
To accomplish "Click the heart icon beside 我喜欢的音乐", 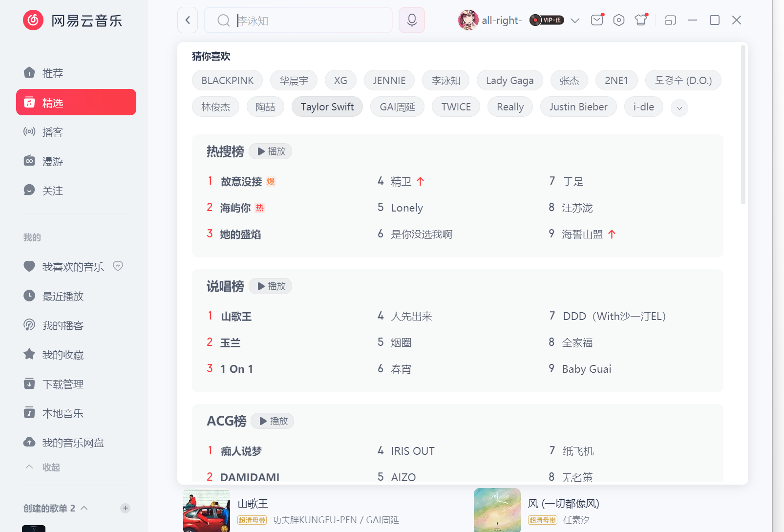I will click(x=29, y=266).
